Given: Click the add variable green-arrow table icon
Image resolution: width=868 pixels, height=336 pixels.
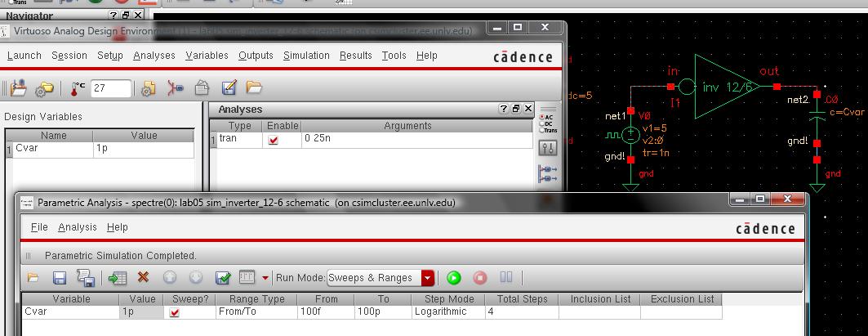Looking at the screenshot, I should click(118, 278).
